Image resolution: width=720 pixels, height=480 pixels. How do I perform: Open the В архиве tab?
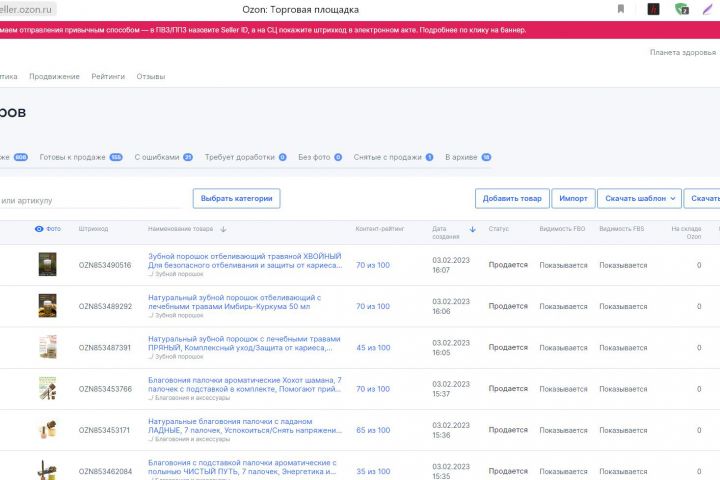click(x=468, y=157)
